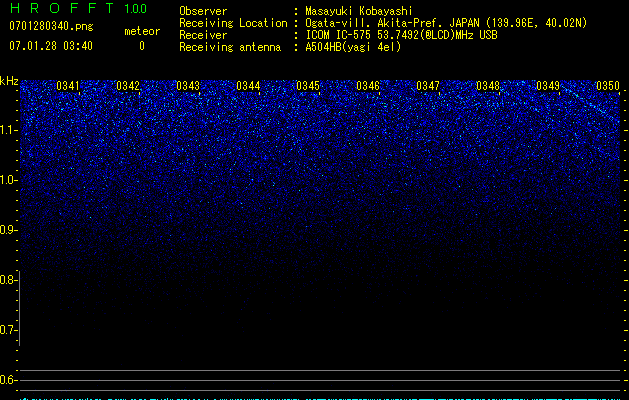Screen dimensions: 629x400
Task: Click the 0.6 kHz axis label
Action: 8,380
